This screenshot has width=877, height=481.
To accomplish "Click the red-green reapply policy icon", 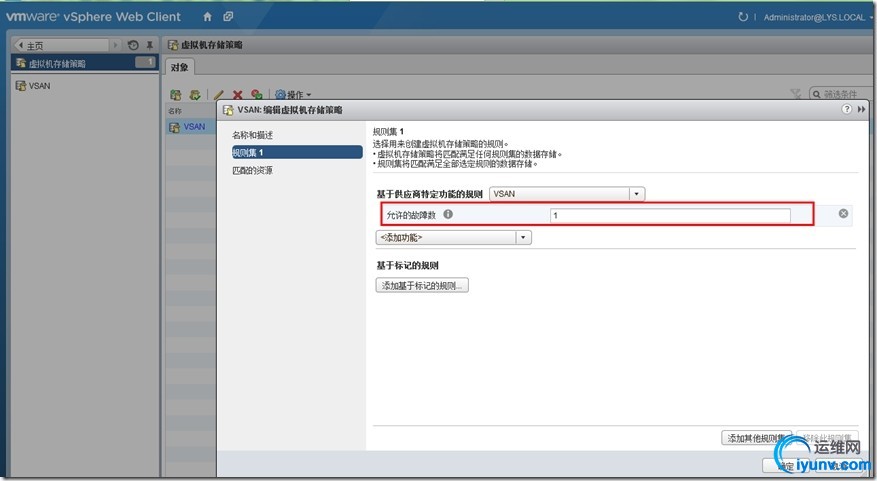I will [257, 95].
